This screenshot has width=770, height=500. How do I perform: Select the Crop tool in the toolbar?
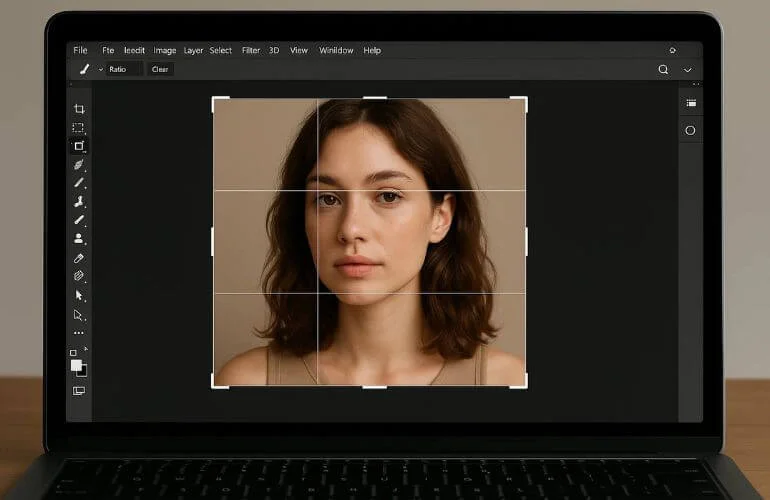pos(79,109)
